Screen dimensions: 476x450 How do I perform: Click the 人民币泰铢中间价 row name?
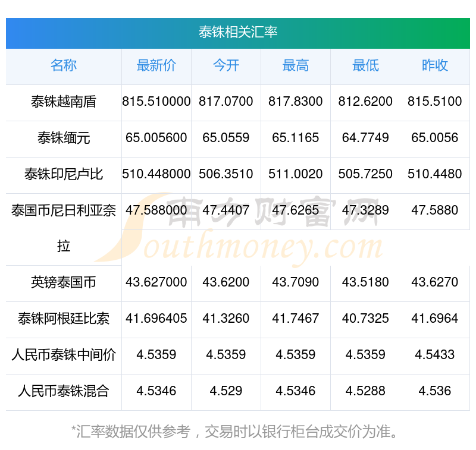(64, 355)
